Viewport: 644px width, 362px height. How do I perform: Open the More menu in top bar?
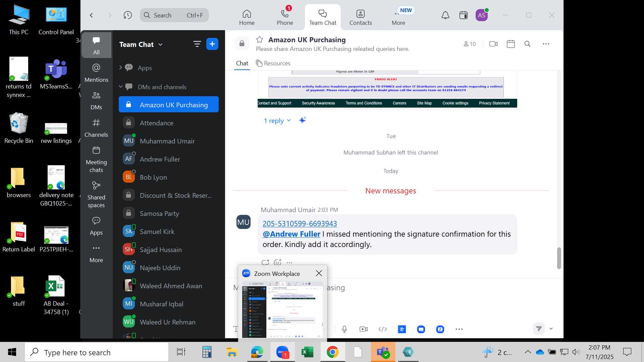click(x=398, y=17)
